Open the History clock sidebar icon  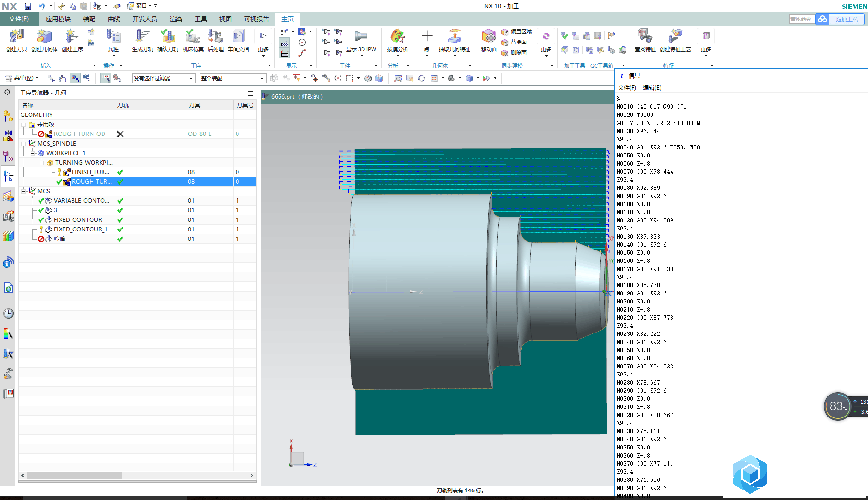(x=8, y=313)
